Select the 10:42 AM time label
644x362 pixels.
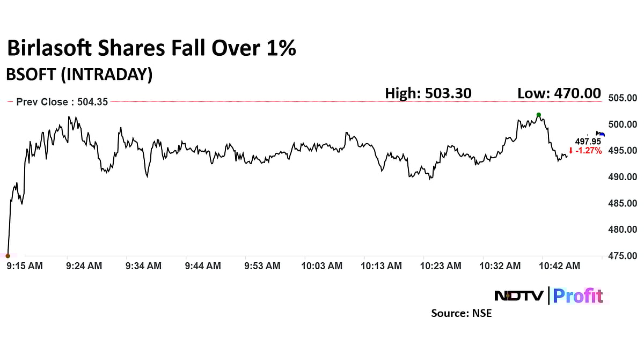pos(559,266)
